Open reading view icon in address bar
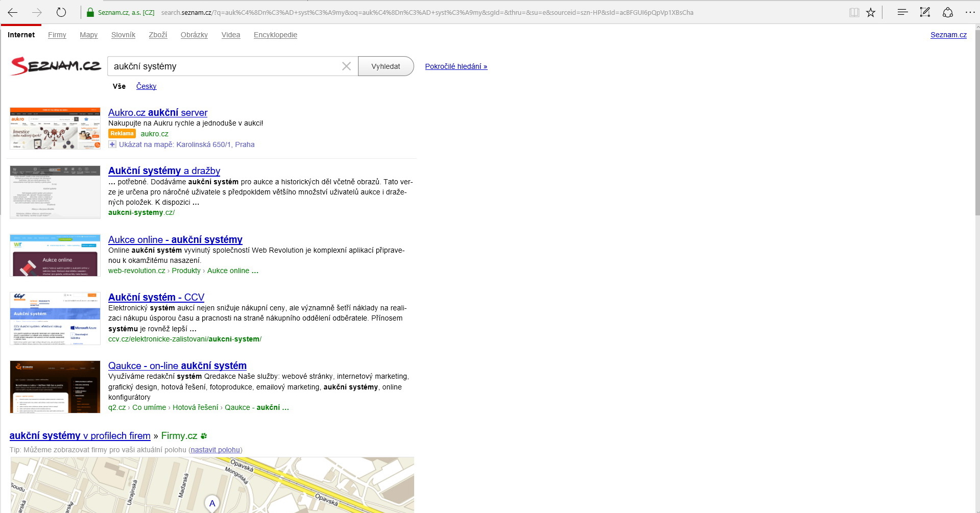Screen dimensions: 980x513 tap(854, 12)
